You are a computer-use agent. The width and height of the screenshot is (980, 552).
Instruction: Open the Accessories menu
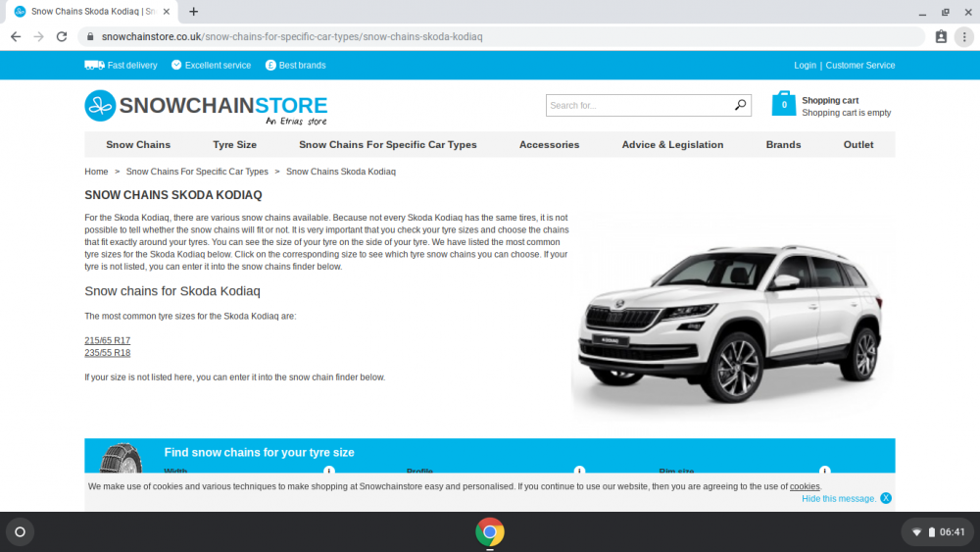[x=550, y=144]
